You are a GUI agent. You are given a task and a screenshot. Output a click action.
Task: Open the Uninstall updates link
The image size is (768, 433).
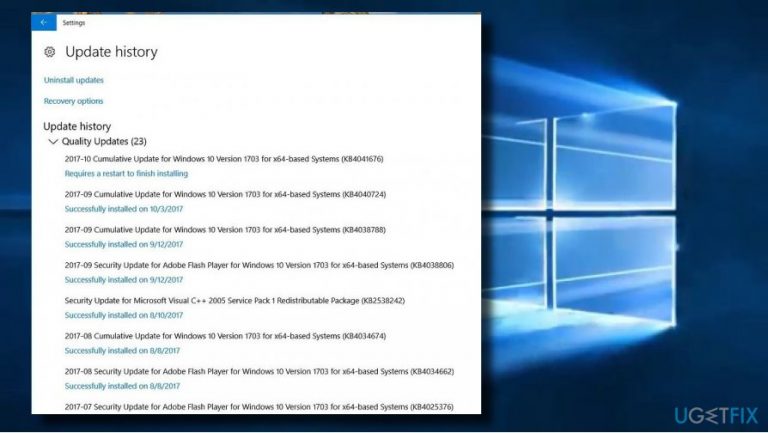(73, 80)
